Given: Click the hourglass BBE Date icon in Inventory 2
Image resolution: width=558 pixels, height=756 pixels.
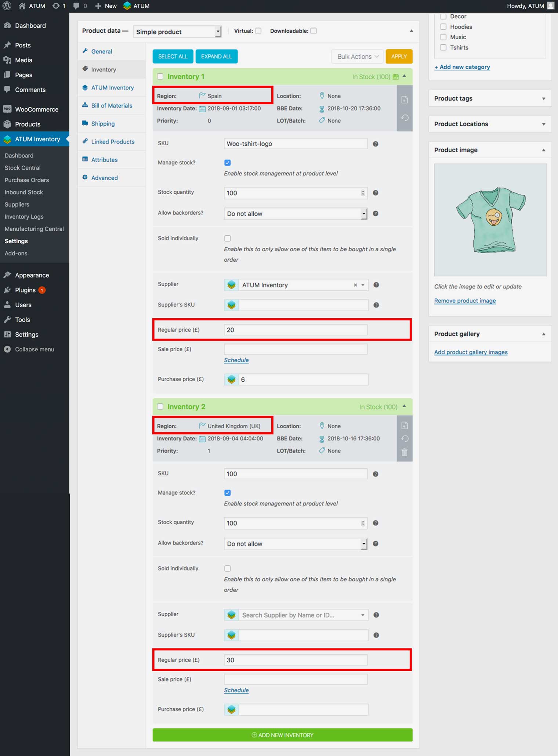Looking at the screenshot, I should click(322, 439).
